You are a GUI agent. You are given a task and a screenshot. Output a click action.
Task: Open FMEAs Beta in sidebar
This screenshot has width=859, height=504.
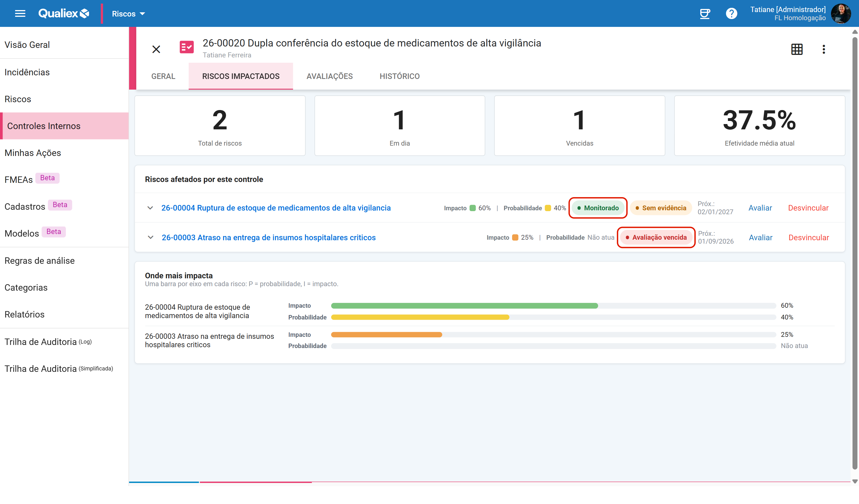point(64,180)
